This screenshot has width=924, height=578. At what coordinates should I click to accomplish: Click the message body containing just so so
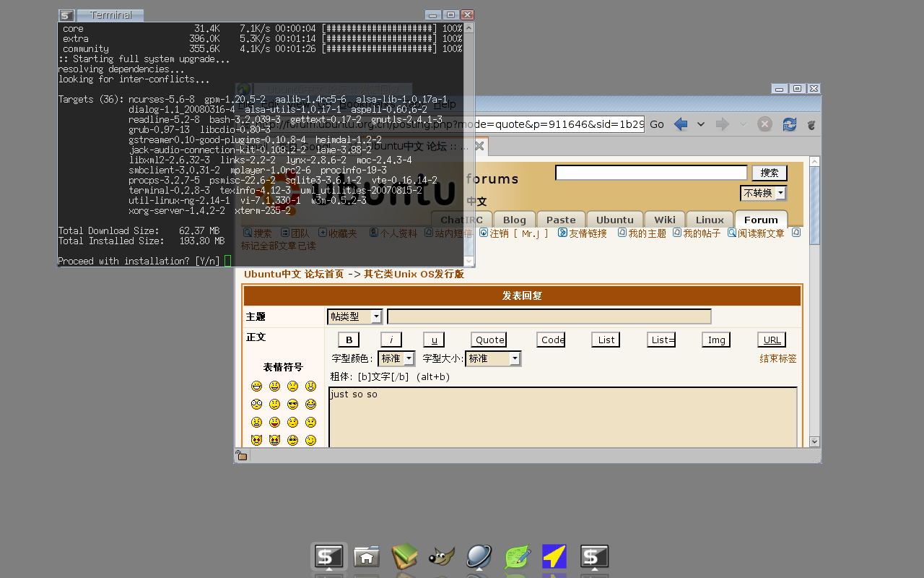pos(563,417)
